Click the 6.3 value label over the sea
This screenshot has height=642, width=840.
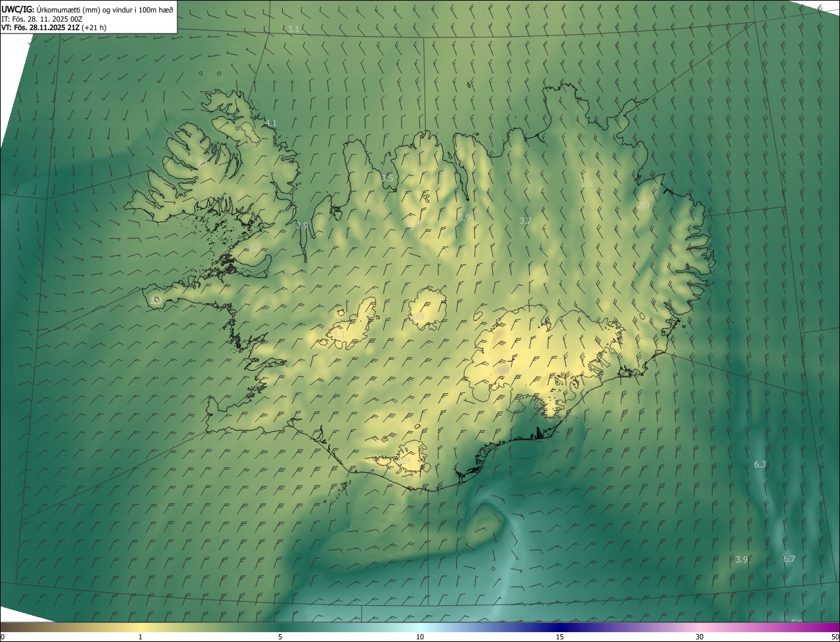tap(760, 464)
